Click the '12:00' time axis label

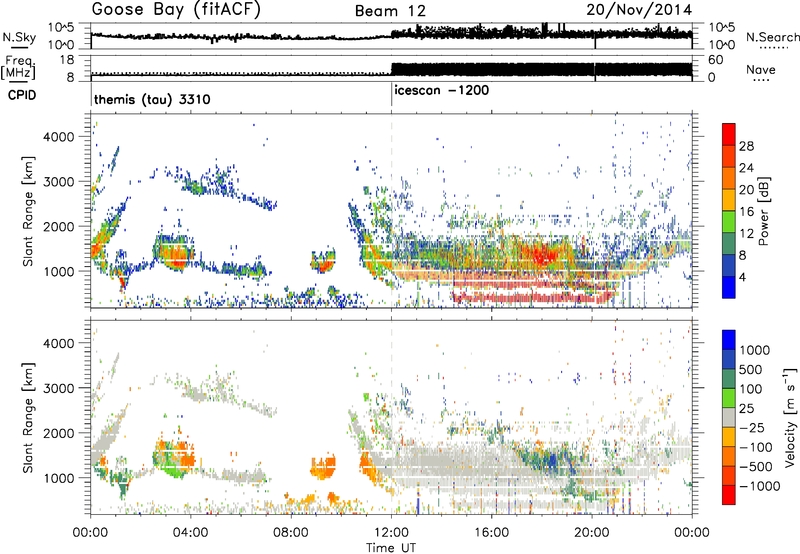coord(392,533)
